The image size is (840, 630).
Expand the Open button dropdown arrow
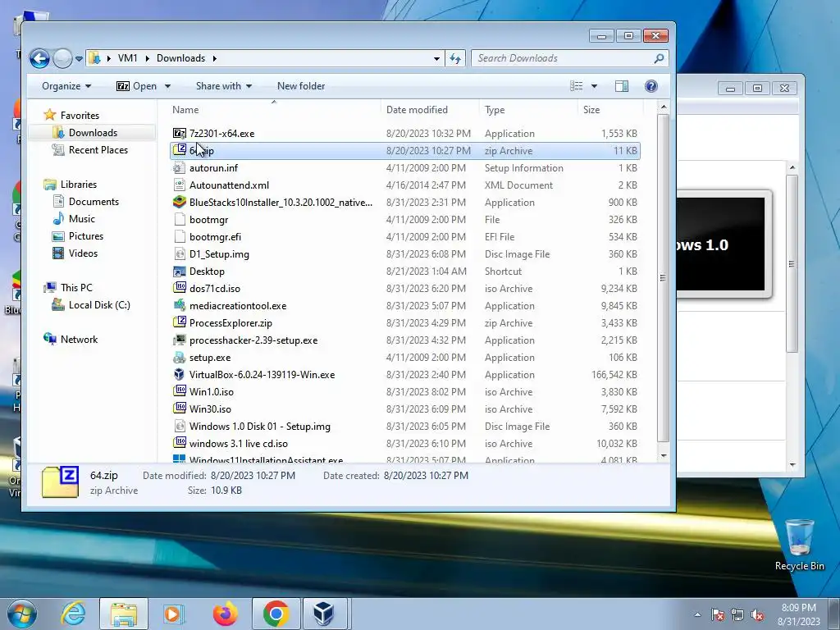[167, 86]
